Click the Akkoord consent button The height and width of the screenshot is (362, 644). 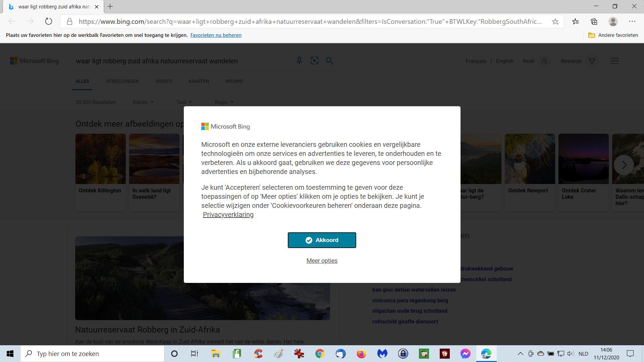322,240
